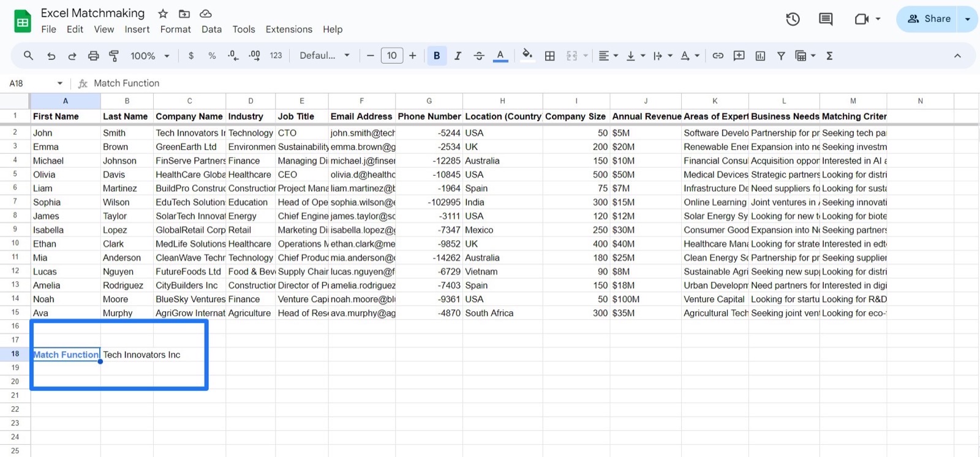Open the text rotation dropdown
Viewport: 980px width, 457px height.
coord(690,56)
